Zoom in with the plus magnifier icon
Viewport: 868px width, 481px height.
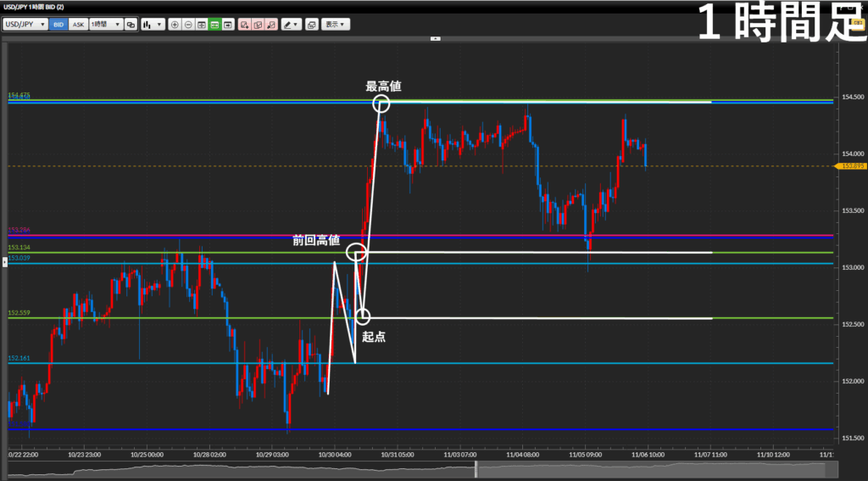coord(175,25)
